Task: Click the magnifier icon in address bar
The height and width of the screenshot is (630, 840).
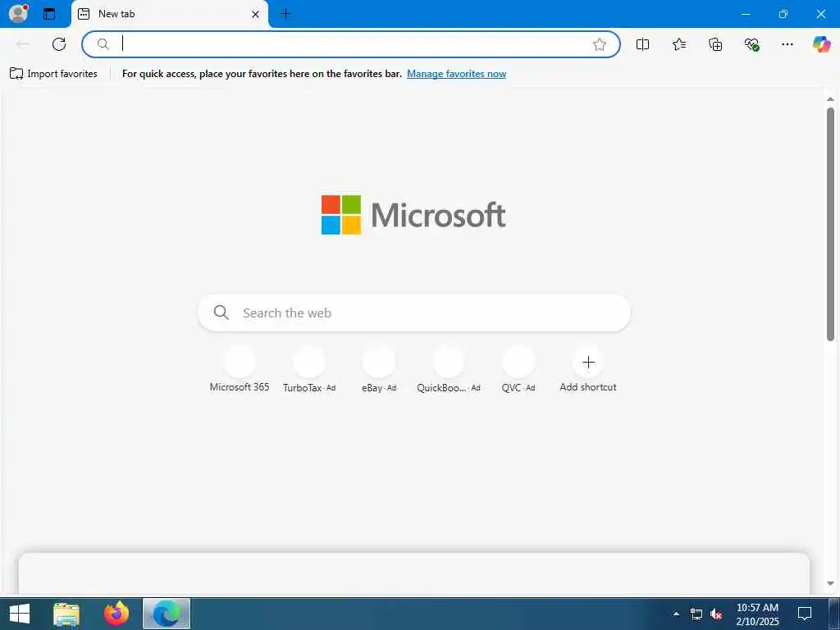Action: [103, 44]
